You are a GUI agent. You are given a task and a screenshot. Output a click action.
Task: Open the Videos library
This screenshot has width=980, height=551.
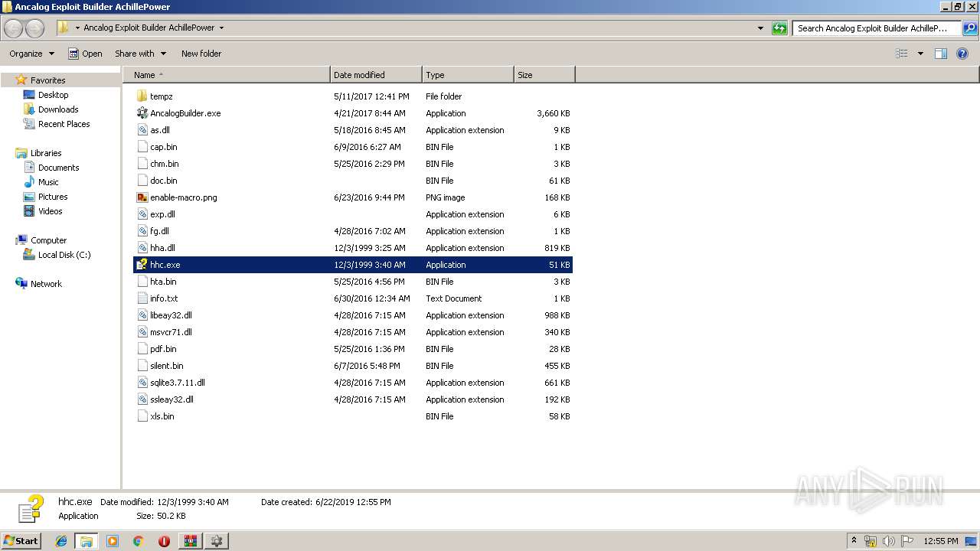tap(51, 211)
